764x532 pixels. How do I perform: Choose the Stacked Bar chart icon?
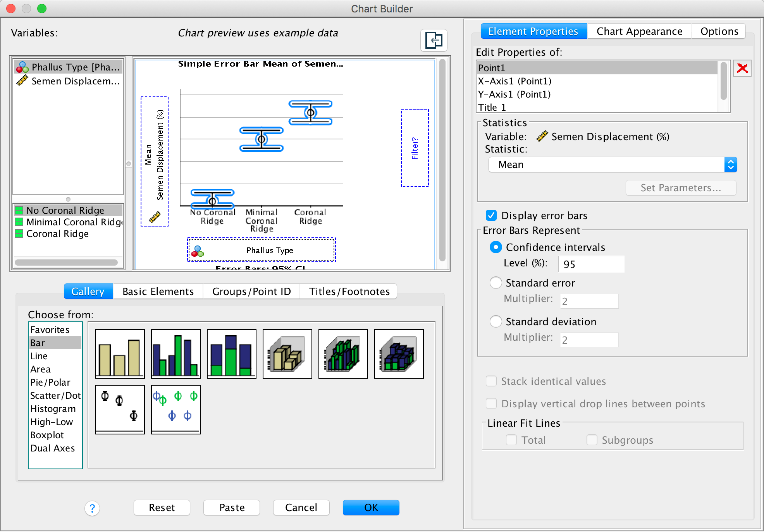[231, 354]
